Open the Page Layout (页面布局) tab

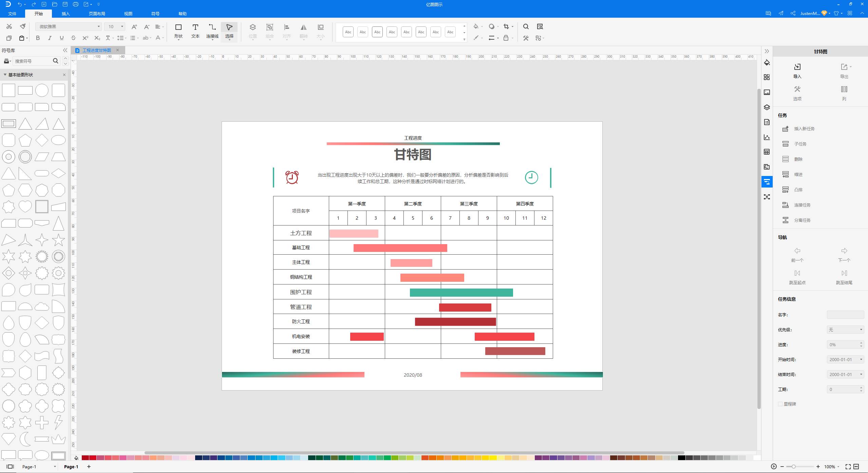(97, 14)
